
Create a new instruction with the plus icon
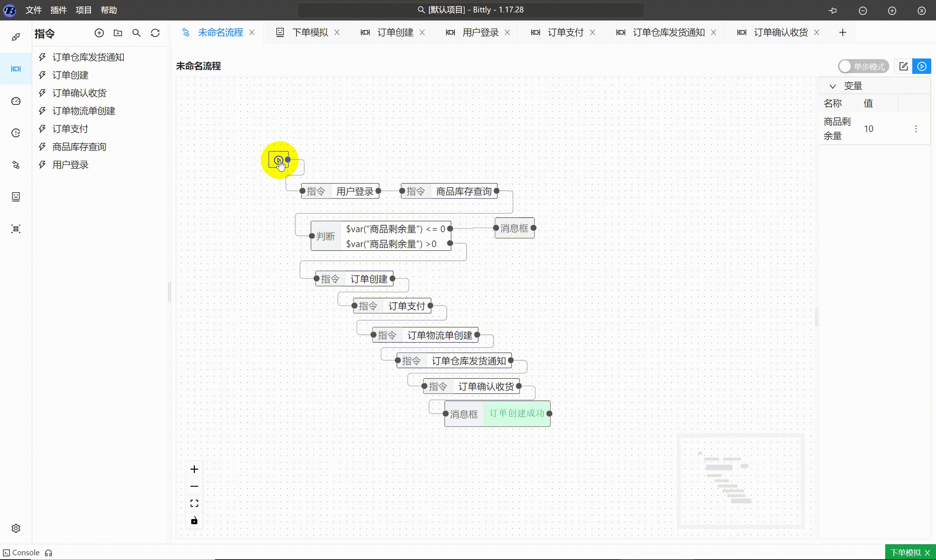point(99,33)
